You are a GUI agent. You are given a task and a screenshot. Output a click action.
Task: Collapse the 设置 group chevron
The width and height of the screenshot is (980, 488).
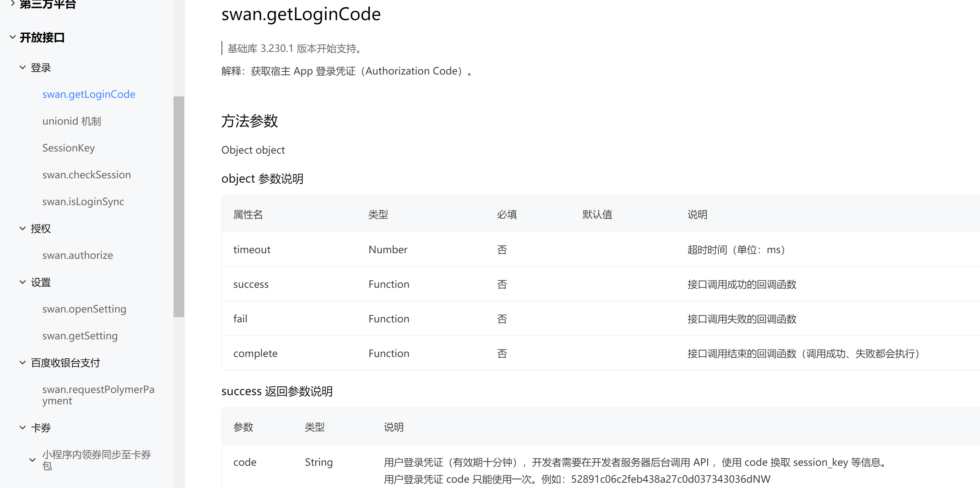click(x=23, y=282)
